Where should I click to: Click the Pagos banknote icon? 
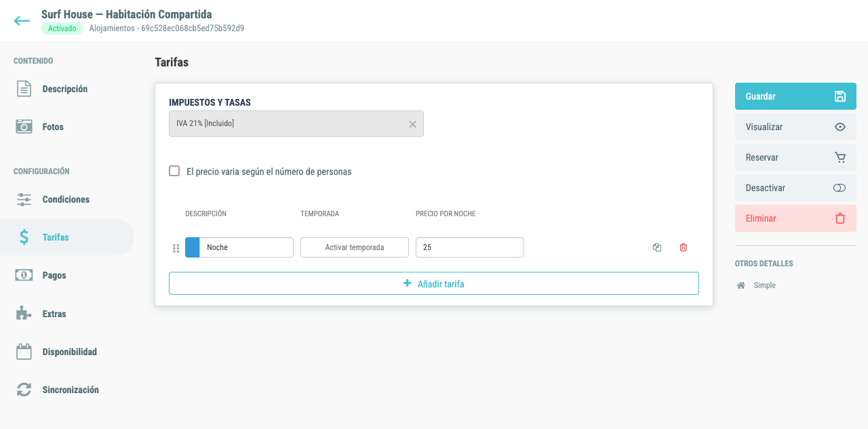pos(24,275)
